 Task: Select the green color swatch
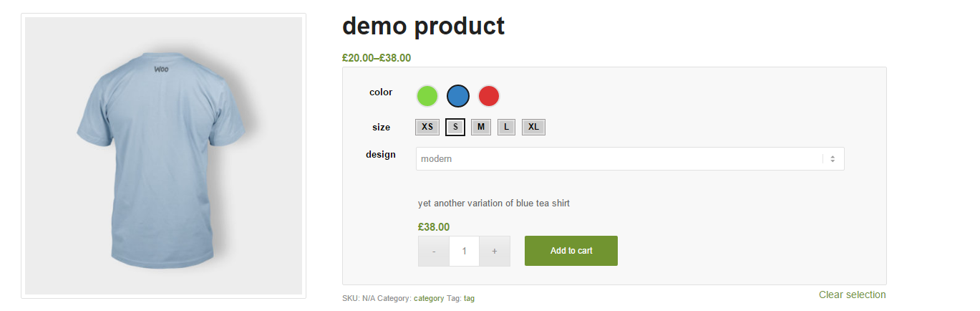[427, 95]
